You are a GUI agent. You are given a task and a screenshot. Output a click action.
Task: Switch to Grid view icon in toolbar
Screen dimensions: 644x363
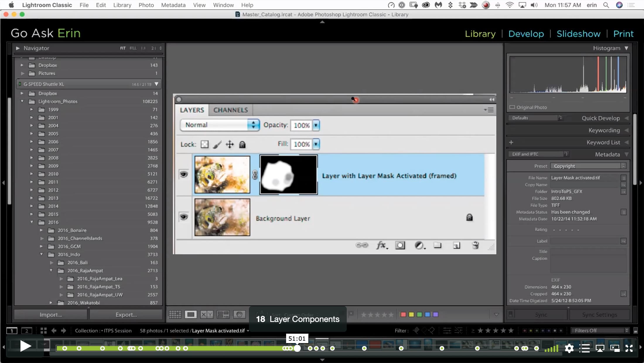[175, 315]
